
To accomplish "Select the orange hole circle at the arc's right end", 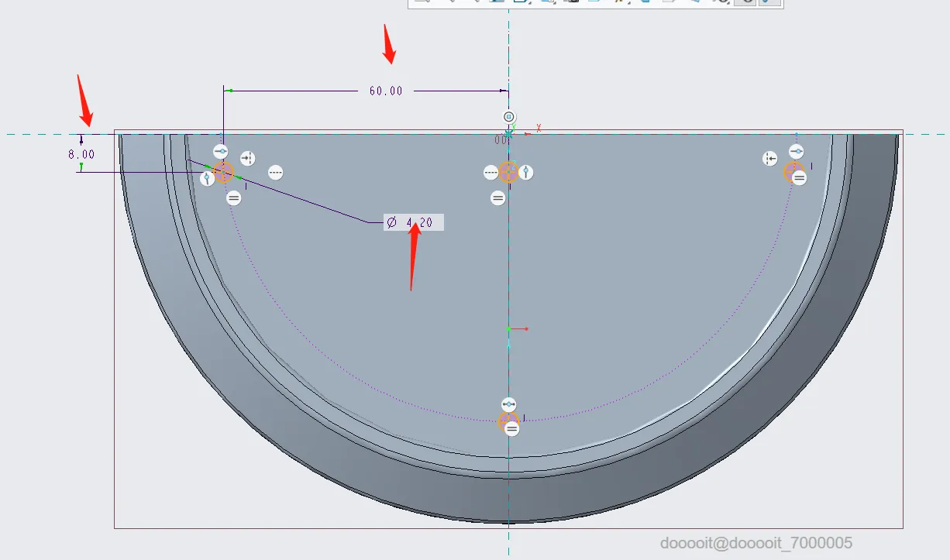I will pos(793,171).
